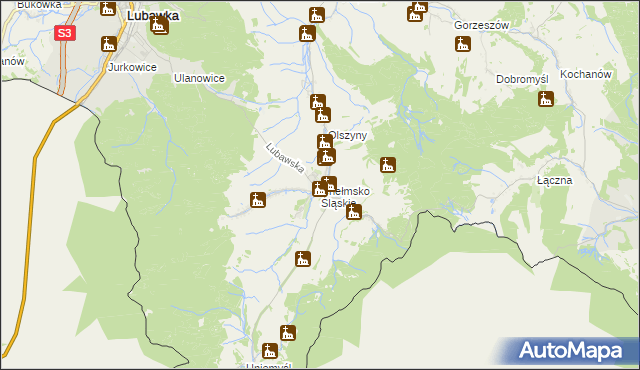Click the Lubawka town label
Viewport: 640px width, 370px height.
[153, 16]
